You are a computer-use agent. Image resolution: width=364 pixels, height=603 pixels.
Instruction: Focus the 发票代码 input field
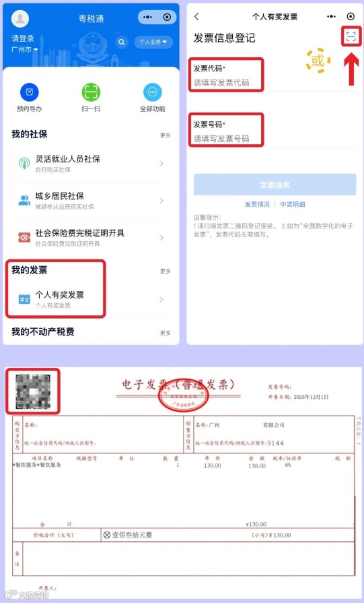pyautogui.click(x=275, y=83)
